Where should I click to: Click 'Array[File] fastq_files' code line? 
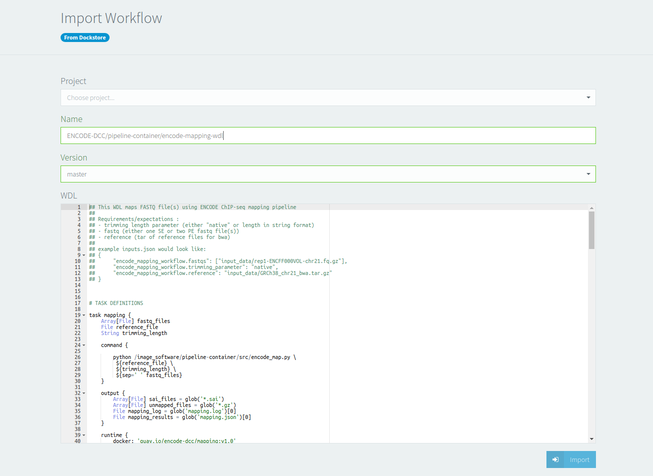135,321
